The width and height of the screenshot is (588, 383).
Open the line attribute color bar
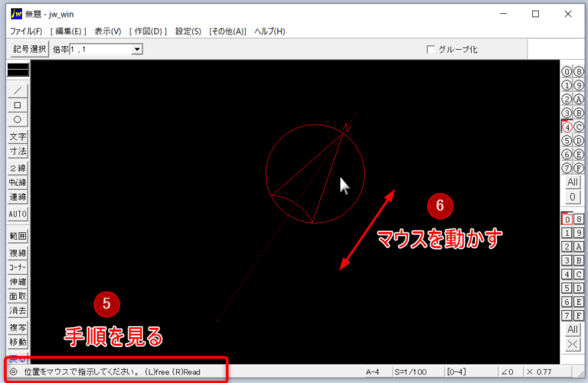[18, 70]
